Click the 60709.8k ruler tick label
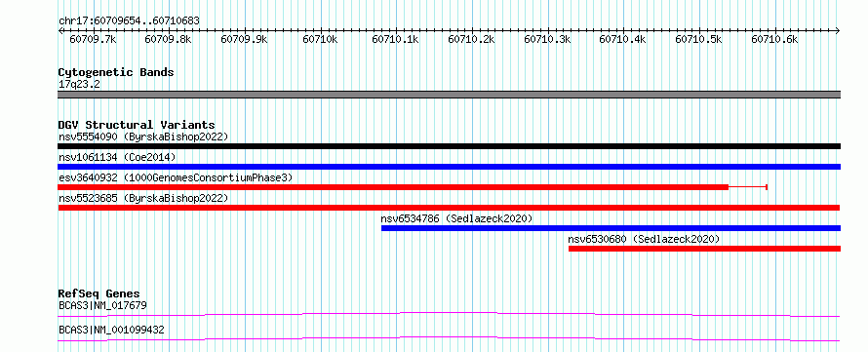The width and height of the screenshot is (868, 352). 168,39
